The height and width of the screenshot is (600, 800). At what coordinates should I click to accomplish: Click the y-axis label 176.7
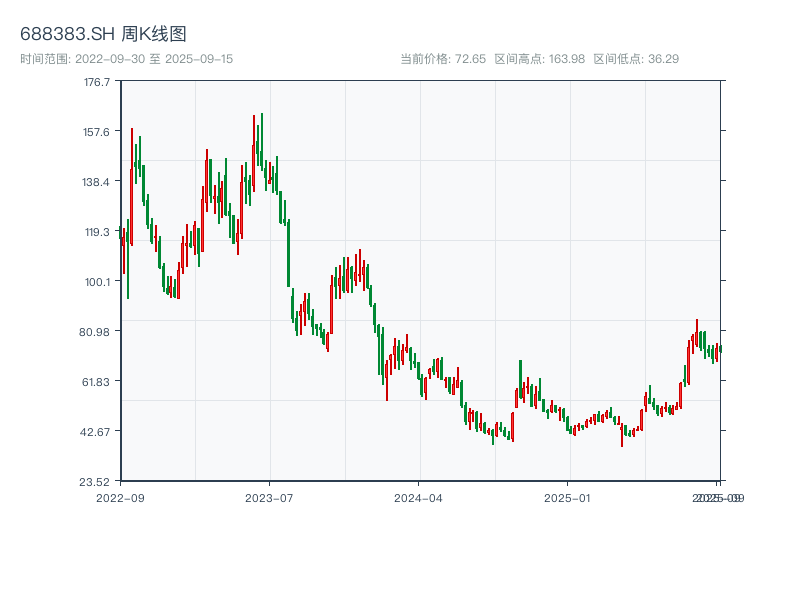pos(97,82)
